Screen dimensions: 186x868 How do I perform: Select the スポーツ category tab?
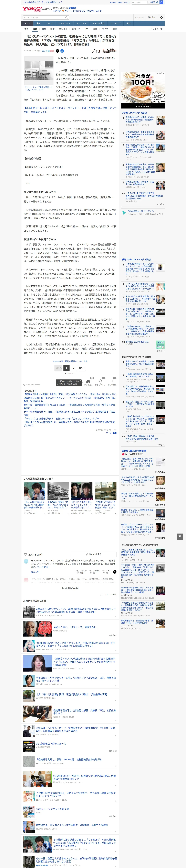[x=76, y=29]
